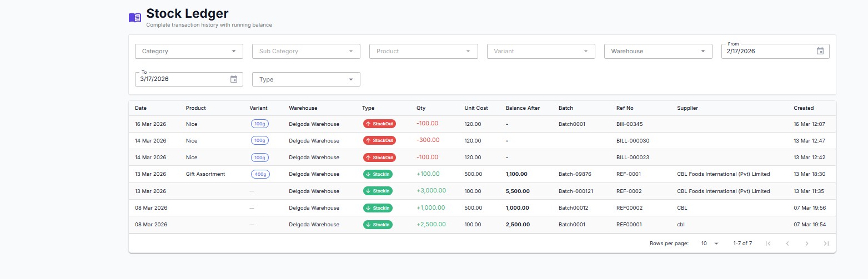Click Gift Assortment product cell
The width and height of the screenshot is (868, 279).
(x=205, y=174)
